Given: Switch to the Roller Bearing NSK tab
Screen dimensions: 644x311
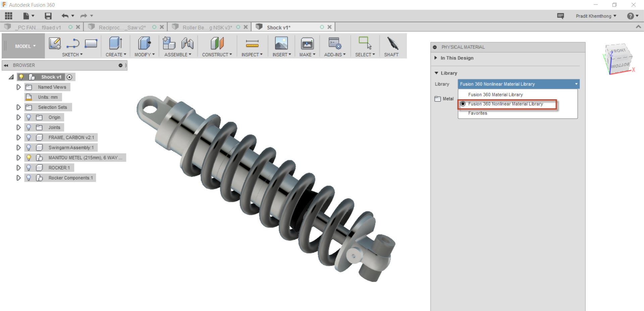Looking at the screenshot, I should (207, 28).
